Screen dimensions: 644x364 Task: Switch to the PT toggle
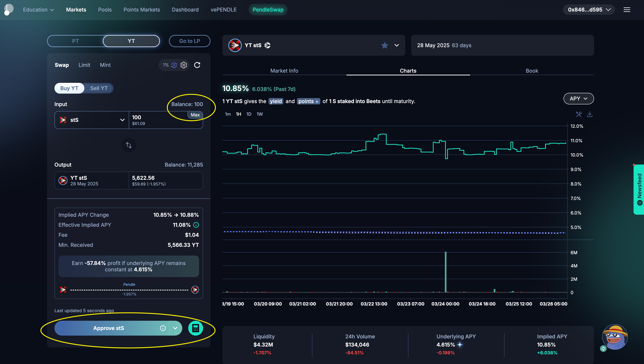tap(75, 41)
